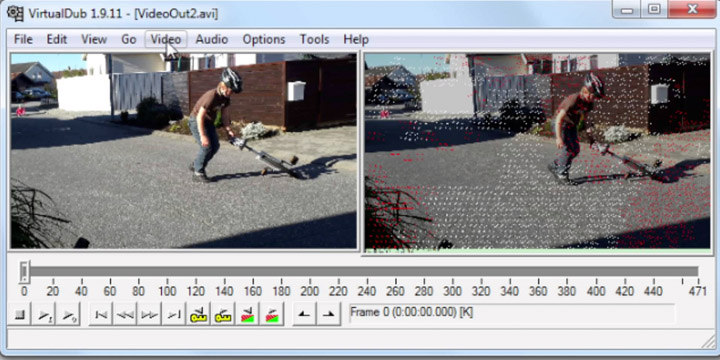
Task: Click the timeline slider handle
Action: click(24, 271)
